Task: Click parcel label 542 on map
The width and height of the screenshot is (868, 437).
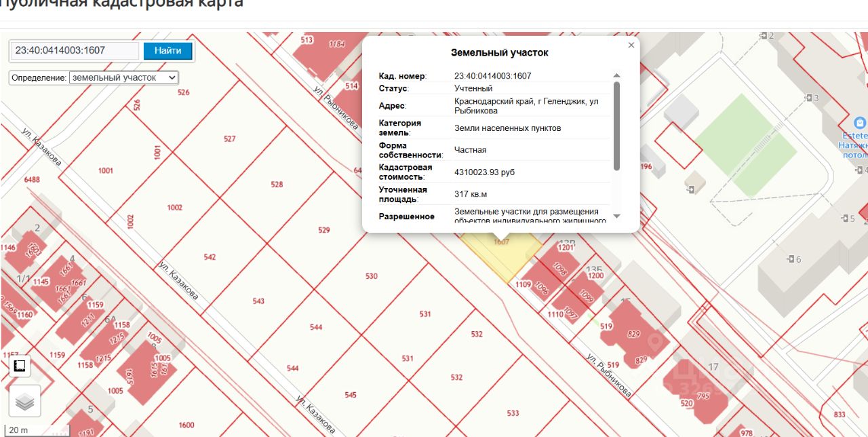Action: click(x=210, y=257)
